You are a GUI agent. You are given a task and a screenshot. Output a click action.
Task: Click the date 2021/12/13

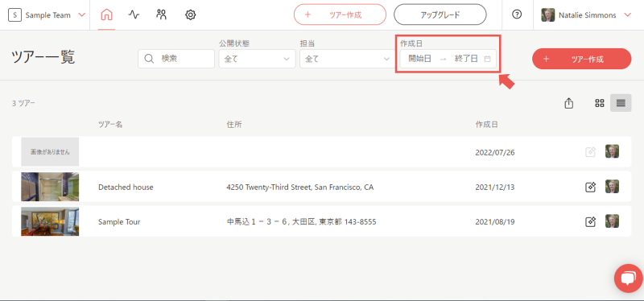(x=495, y=188)
